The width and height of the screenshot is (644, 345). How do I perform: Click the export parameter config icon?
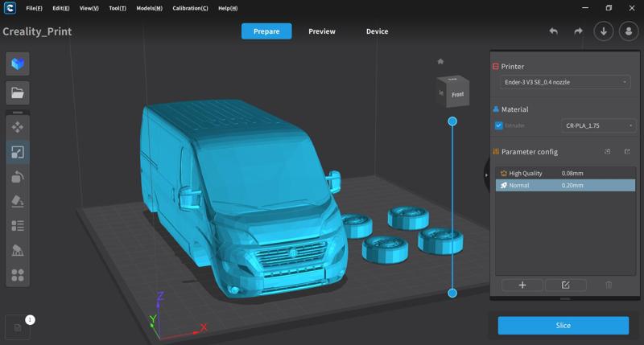pos(627,151)
